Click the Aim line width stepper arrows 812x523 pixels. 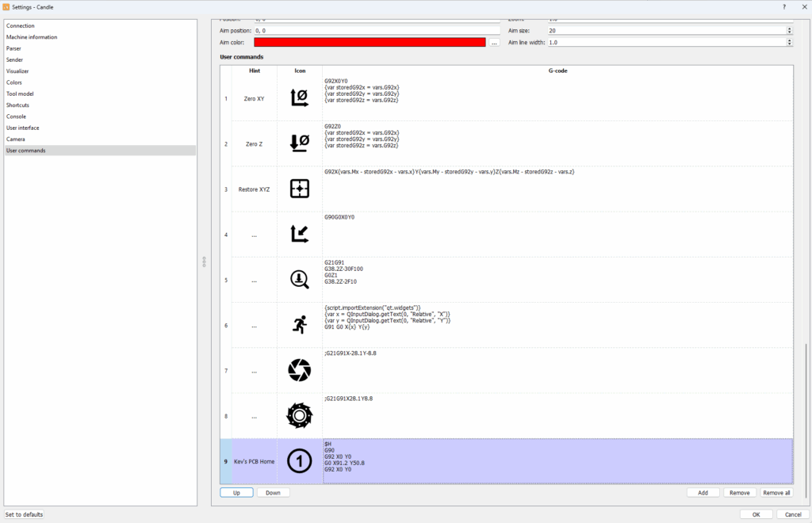tap(789, 42)
